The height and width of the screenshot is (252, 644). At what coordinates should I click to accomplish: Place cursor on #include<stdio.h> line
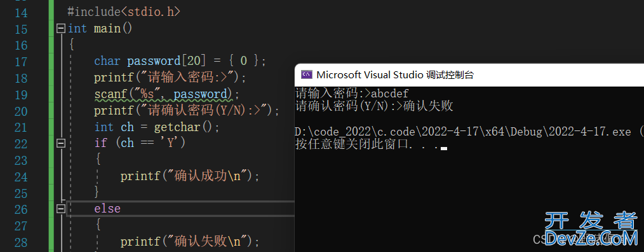[124, 12]
